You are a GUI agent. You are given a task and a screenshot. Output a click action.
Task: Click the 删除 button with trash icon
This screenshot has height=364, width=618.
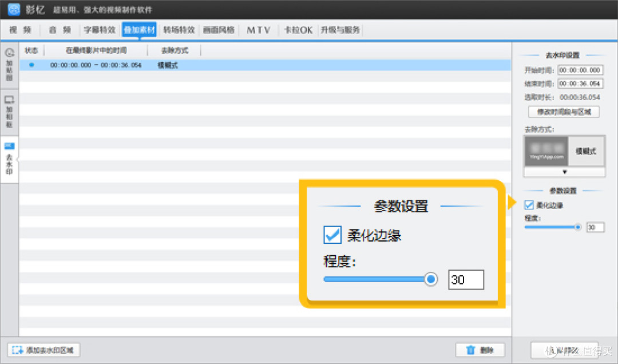pyautogui.click(x=480, y=350)
